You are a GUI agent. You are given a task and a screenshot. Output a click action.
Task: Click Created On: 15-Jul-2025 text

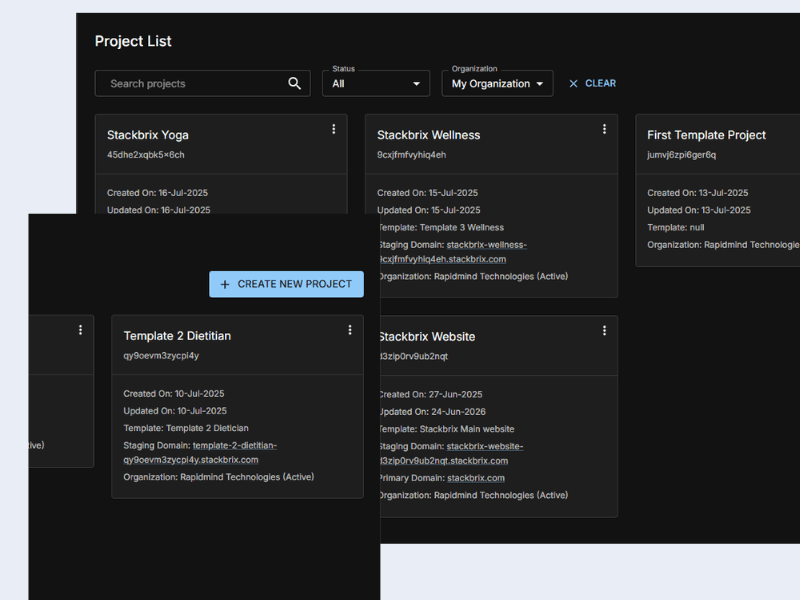tap(428, 193)
